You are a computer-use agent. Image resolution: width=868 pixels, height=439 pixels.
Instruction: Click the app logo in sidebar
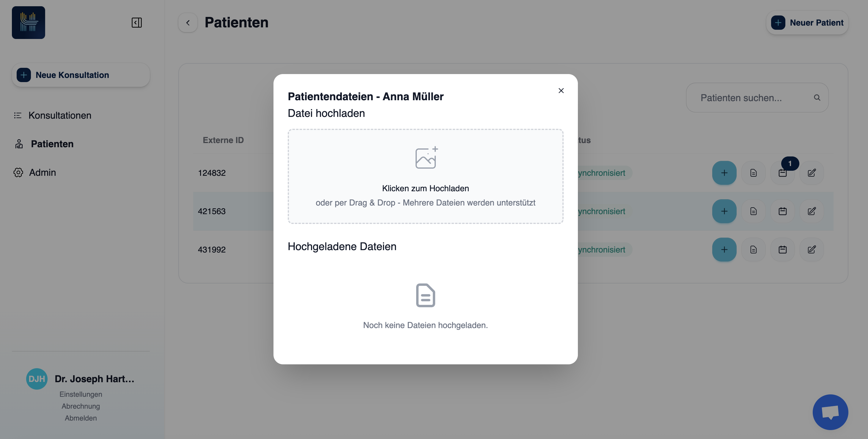tap(28, 23)
